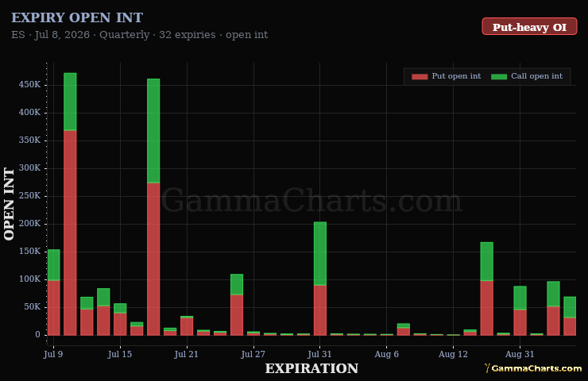
Task: Click the green Call legend swatch
Action: [x=499, y=76]
